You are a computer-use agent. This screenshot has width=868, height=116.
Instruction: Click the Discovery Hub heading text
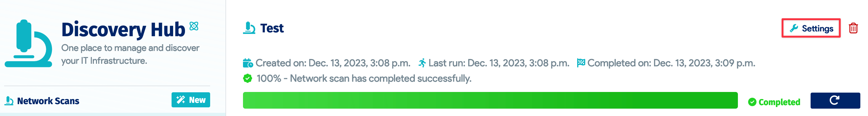click(123, 29)
